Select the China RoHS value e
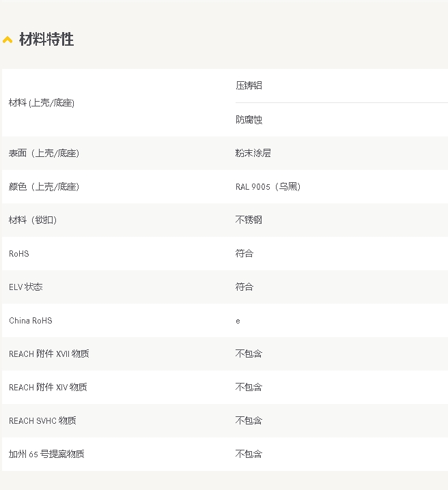 click(x=238, y=321)
